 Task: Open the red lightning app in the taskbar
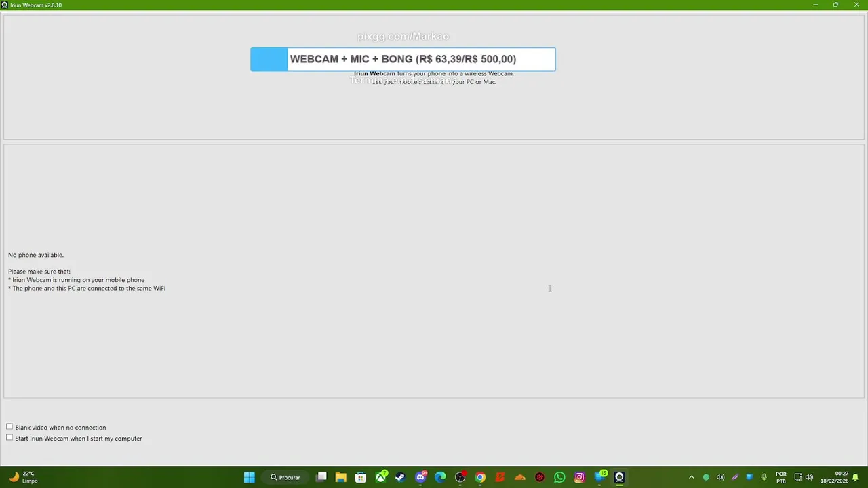coord(500,477)
